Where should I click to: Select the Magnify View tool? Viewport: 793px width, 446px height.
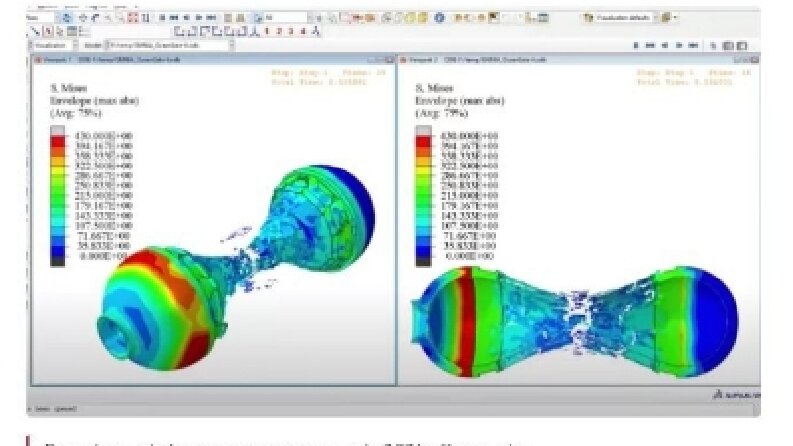click(x=108, y=18)
